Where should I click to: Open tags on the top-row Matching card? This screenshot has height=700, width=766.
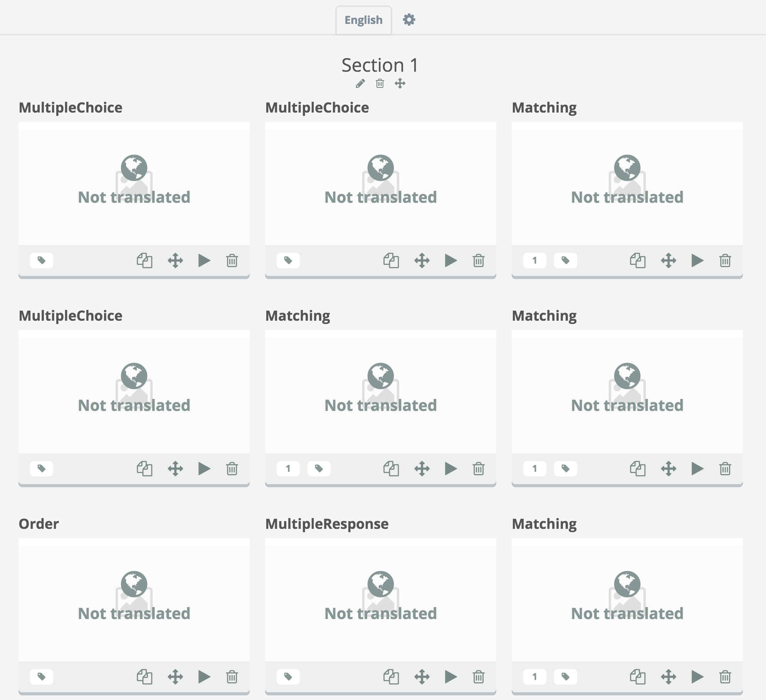tap(566, 261)
